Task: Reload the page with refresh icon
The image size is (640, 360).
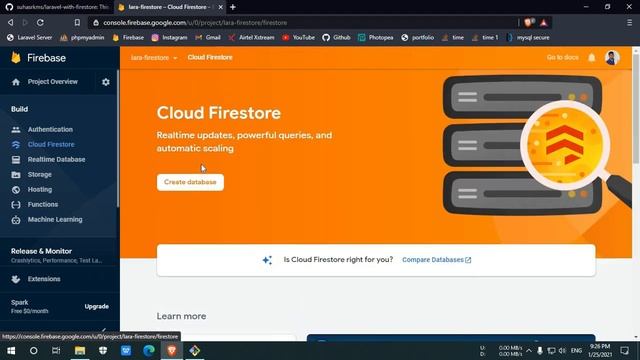Action: click(40, 22)
